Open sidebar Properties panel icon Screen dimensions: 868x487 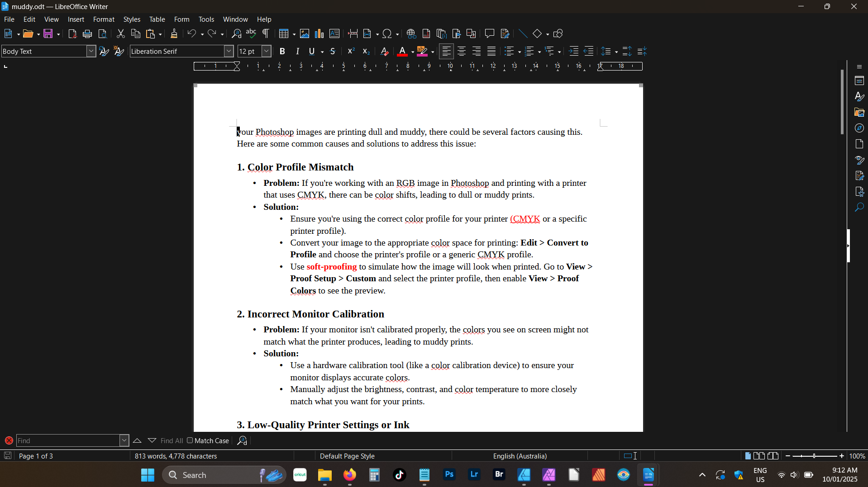(859, 81)
